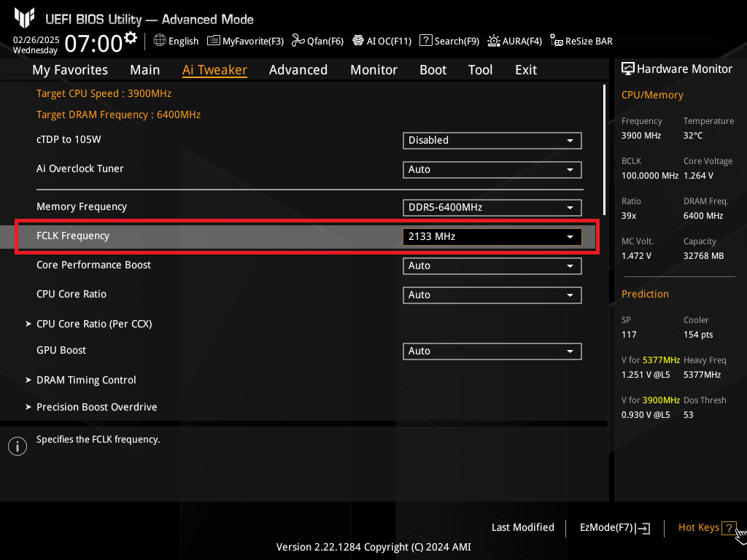This screenshot has width=747, height=560.
Task: Click the 0.930 V @L5 value
Action: pos(646,415)
